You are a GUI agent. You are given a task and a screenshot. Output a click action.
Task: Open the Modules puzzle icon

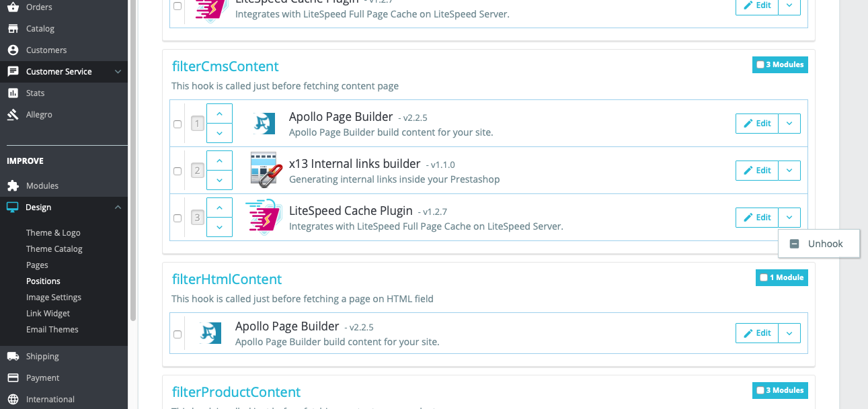13,186
